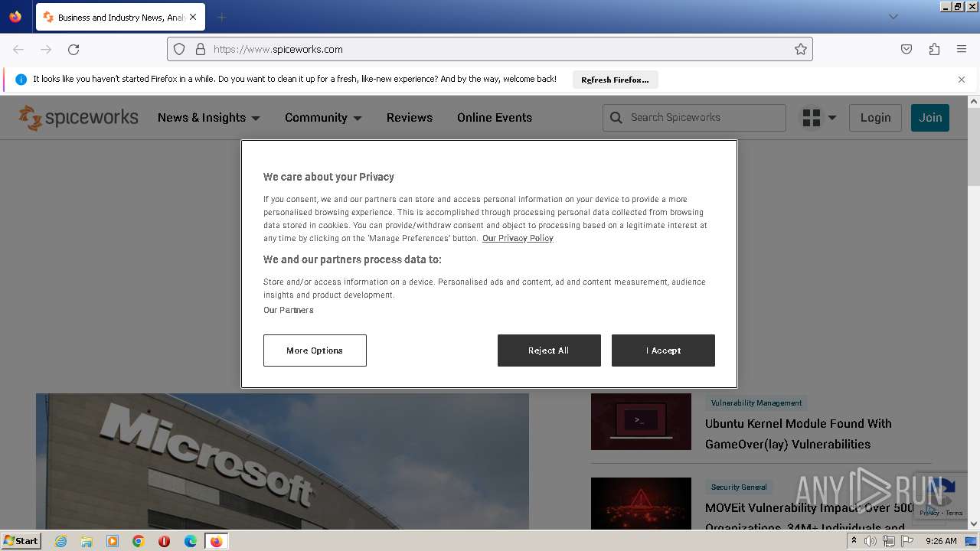Open the Our Privacy Policy link
980x551 pixels.
tap(518, 238)
